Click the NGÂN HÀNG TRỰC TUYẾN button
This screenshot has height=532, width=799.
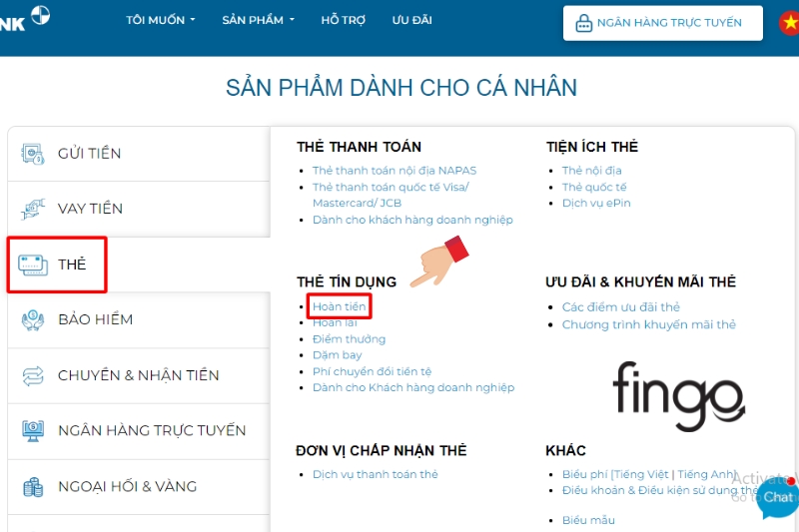[662, 23]
